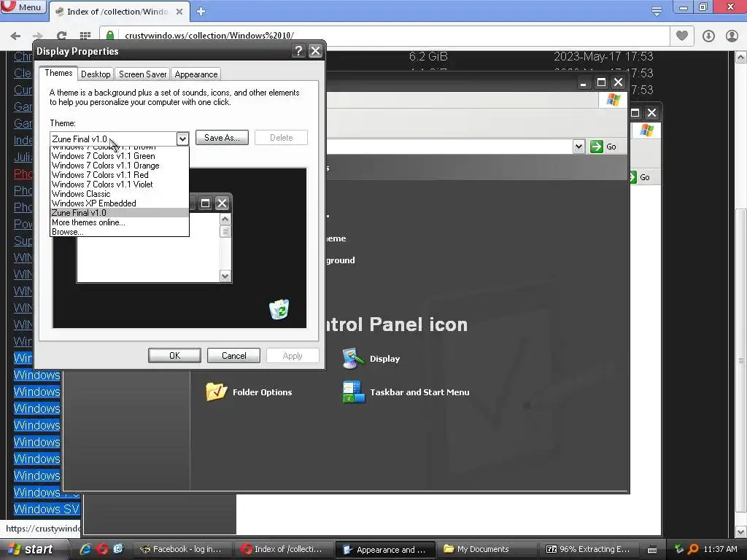The height and width of the screenshot is (560, 747).
Task: Click the magnifier icon in system tray
Action: pyautogui.click(x=693, y=549)
